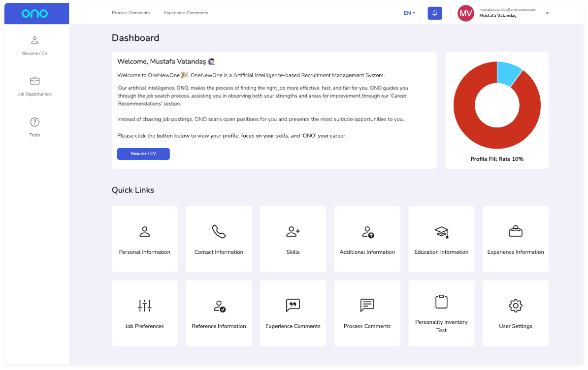
Task: Open Personal Information quick link label
Action: coord(144,252)
